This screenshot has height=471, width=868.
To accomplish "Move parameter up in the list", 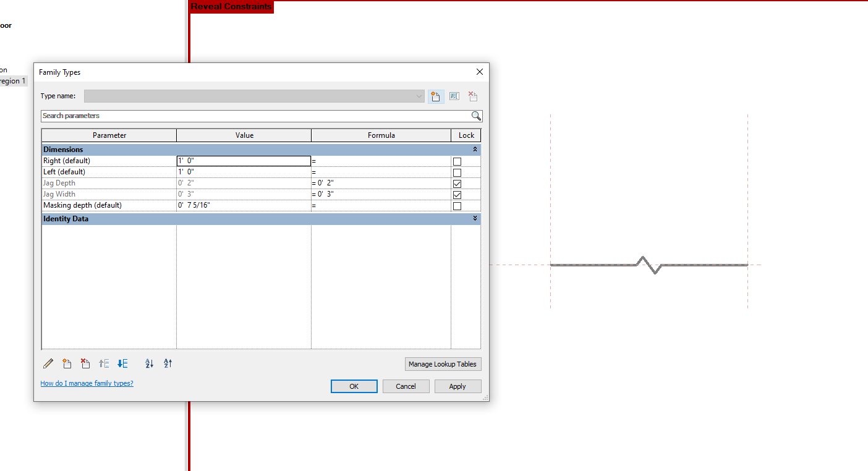I will point(104,363).
